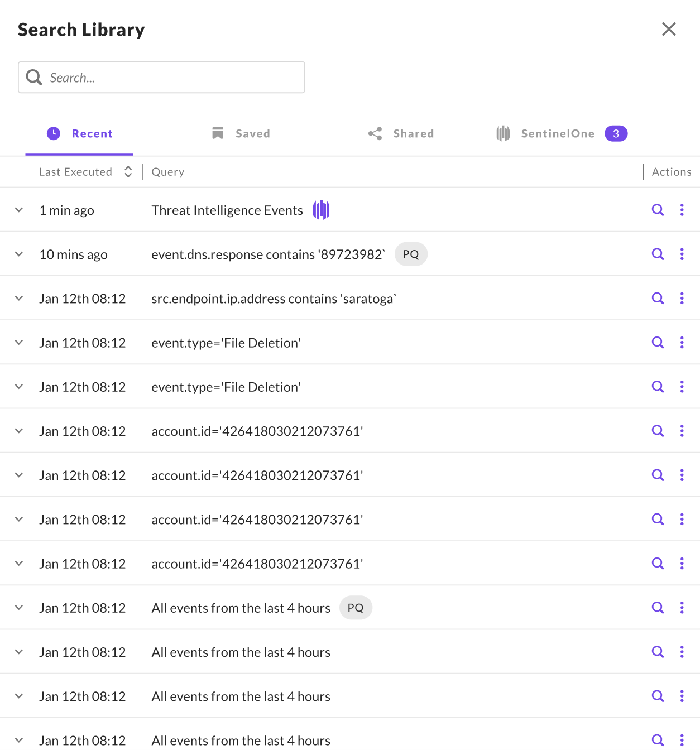Open kebab menu for first File Deletion query
700x750 pixels.
682,343
